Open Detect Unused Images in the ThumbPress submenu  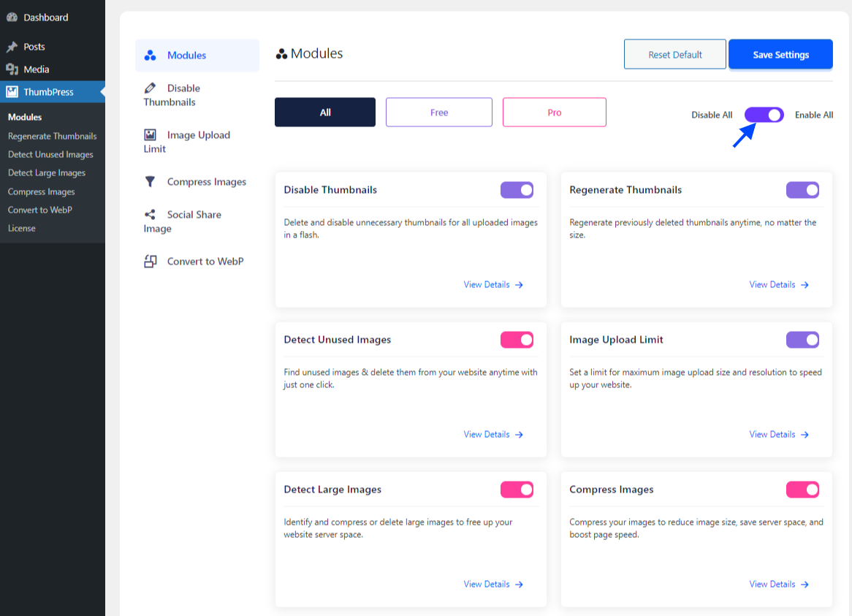(x=50, y=154)
